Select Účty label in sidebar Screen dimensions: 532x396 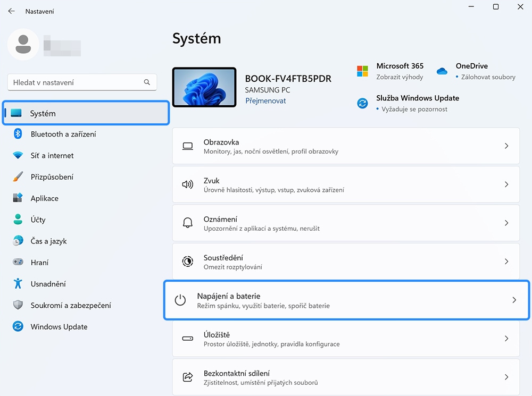click(x=38, y=220)
